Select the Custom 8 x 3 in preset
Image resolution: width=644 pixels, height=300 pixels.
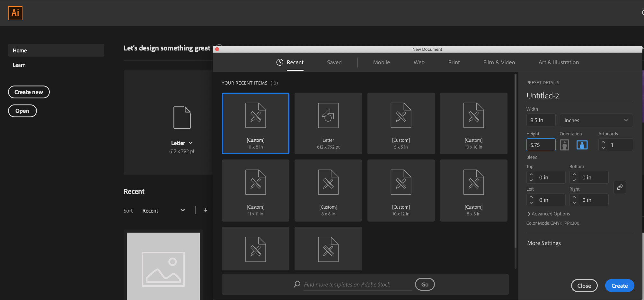(x=474, y=190)
